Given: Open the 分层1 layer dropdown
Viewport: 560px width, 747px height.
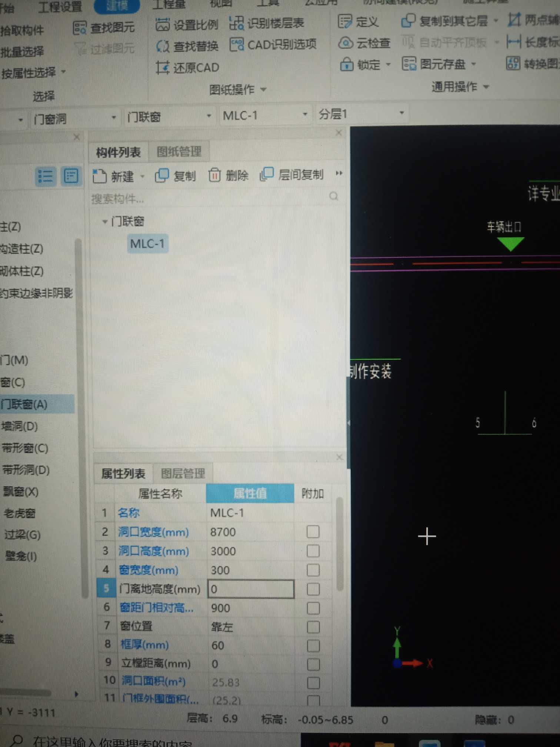Looking at the screenshot, I should [402, 112].
